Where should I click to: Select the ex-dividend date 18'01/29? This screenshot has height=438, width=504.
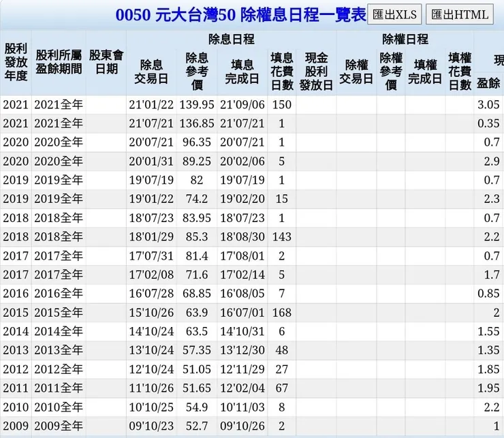click(x=151, y=236)
